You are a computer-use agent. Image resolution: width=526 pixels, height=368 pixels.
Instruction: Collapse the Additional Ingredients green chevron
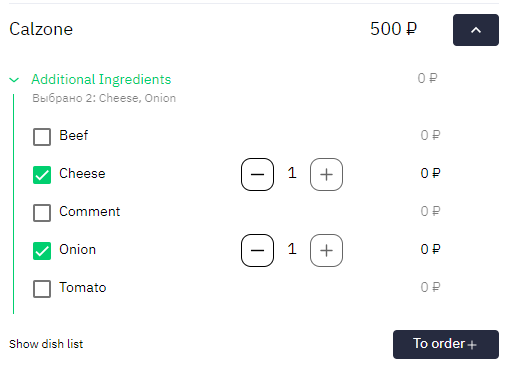click(x=14, y=80)
